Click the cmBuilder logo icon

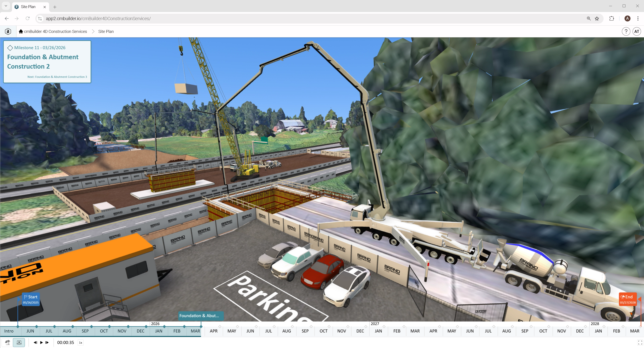click(x=8, y=32)
